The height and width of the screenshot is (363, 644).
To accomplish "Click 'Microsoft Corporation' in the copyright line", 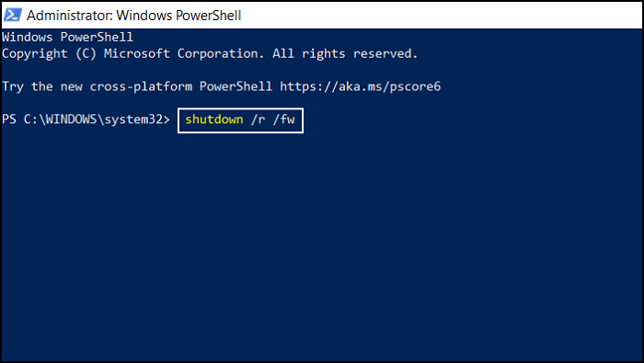I will [x=184, y=53].
